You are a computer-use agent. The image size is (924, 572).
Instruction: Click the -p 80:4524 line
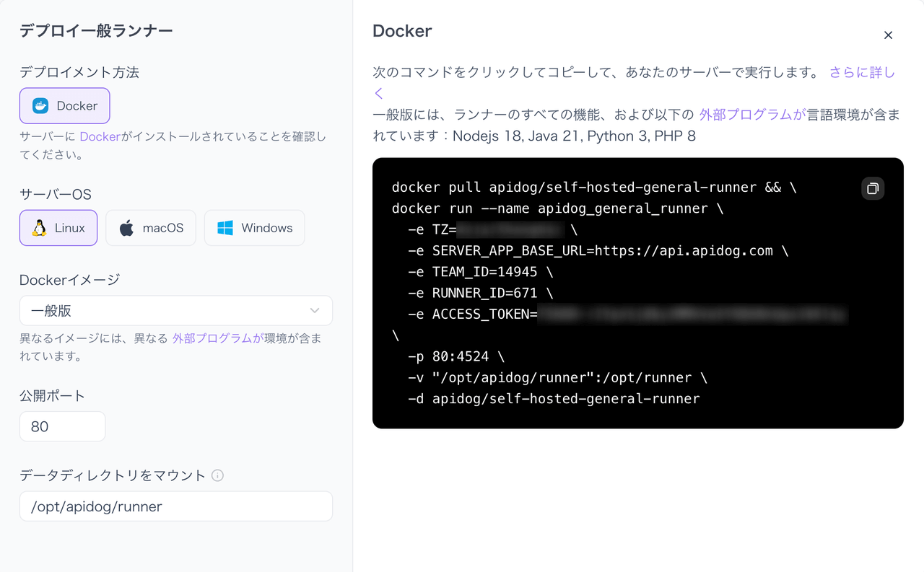coord(456,356)
